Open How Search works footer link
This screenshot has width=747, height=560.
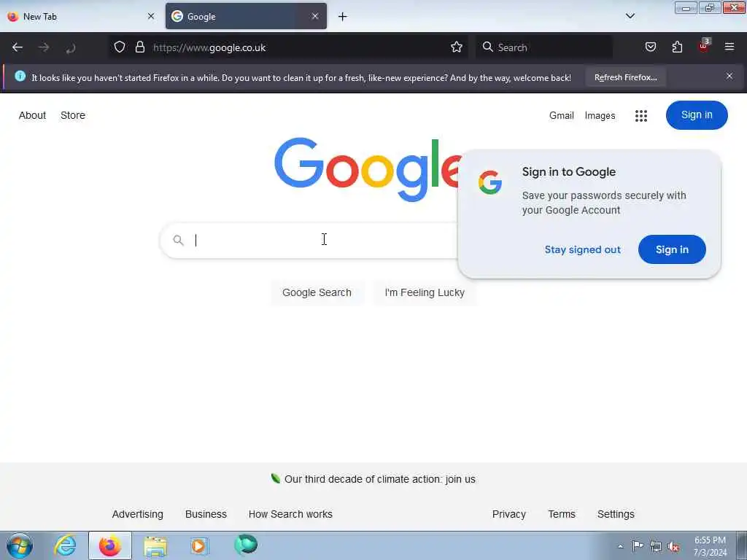(x=290, y=514)
